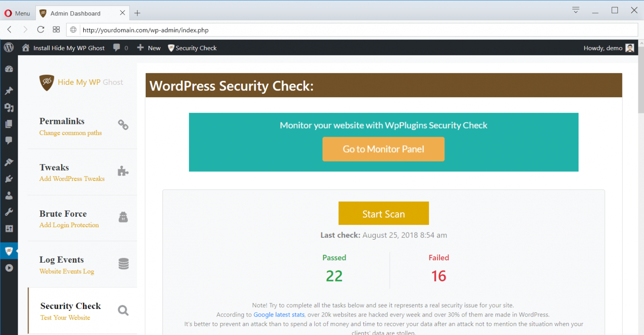
Task: Open the Posts pushpin icon in sidebar
Action: click(x=9, y=91)
